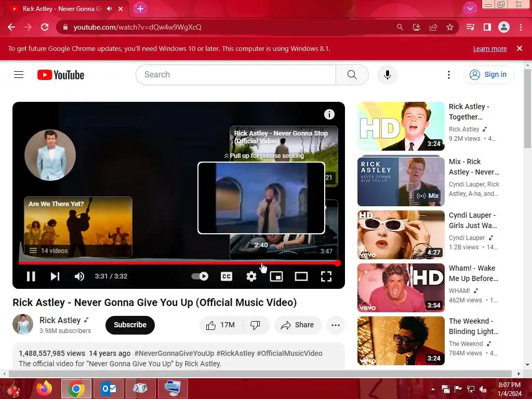The width and height of the screenshot is (532, 399).
Task: Open the video info card icon
Action: pyautogui.click(x=329, y=114)
